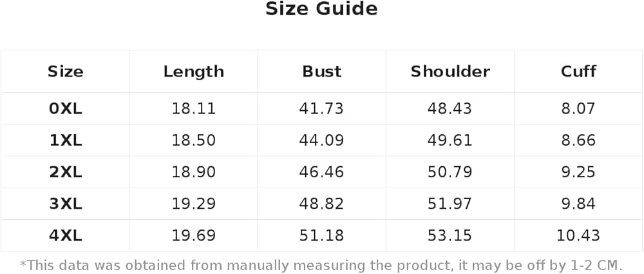This screenshot has width=644, height=274.
Task: Click the 2XL size row label
Action: tap(65, 172)
